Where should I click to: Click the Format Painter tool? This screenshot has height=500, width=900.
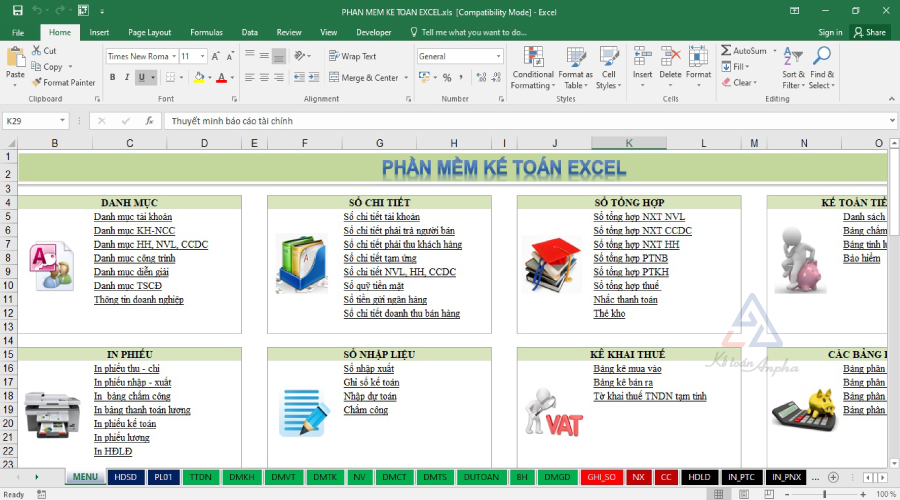63,82
